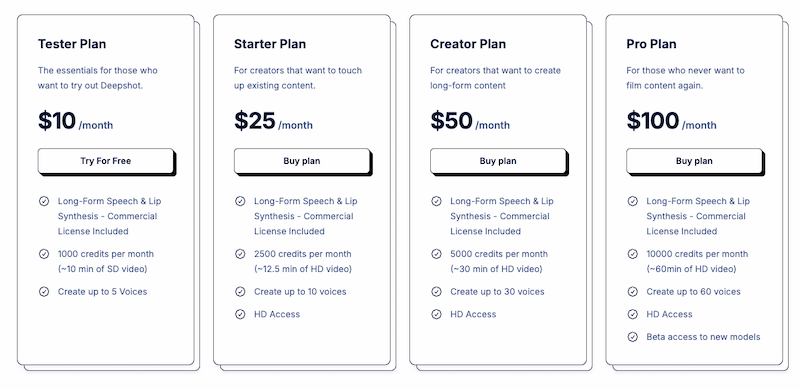Viewport: 800px width, 389px height.
Task: Click Pro Plan HD Access checkmark icon
Action: click(633, 314)
